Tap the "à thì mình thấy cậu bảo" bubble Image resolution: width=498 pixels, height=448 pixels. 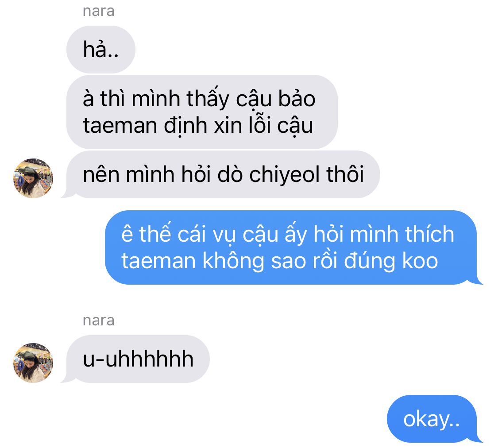(202, 112)
